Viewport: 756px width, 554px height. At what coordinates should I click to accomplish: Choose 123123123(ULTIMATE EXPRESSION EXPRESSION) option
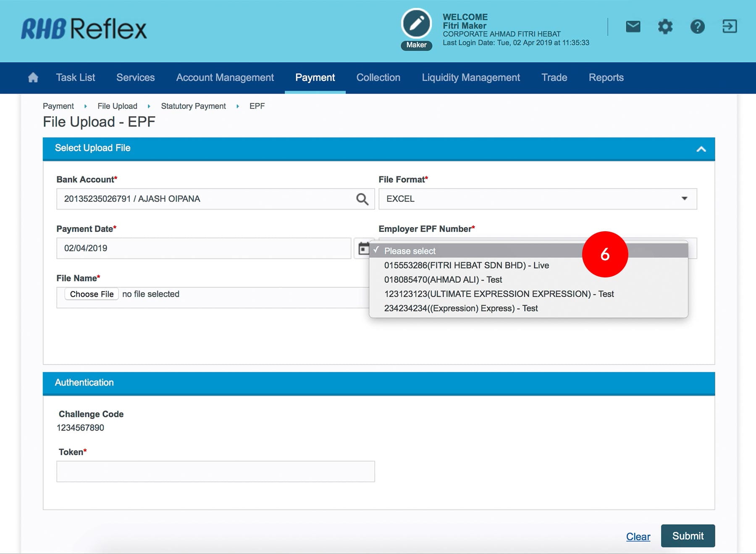tap(499, 294)
